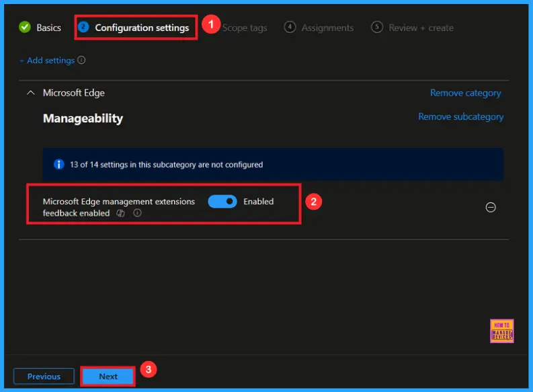Click the Next button
533x392 pixels.
tap(108, 377)
